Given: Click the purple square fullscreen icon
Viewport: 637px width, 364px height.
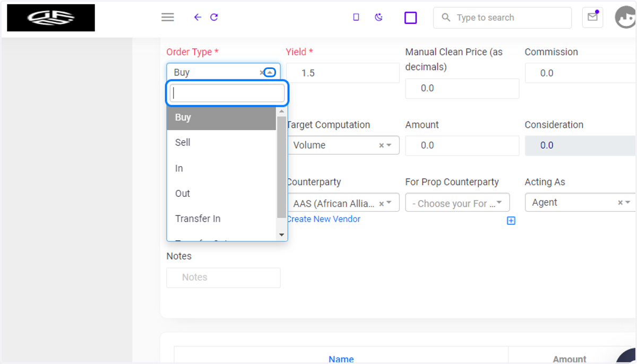Looking at the screenshot, I should click(410, 18).
